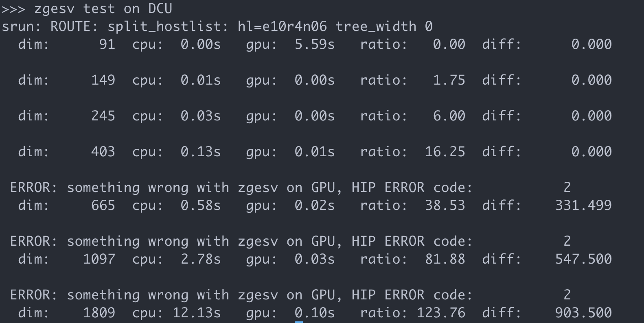
Task: Click the cpu time 0.13s value
Action: (201, 152)
